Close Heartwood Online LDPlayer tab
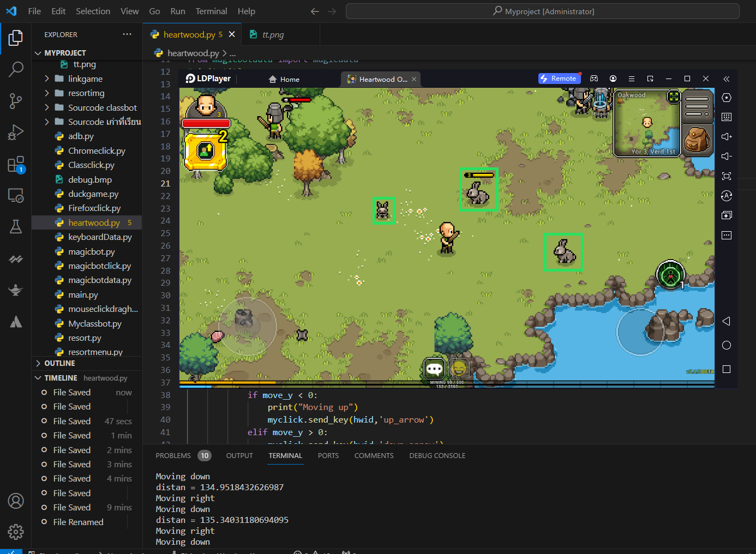Image resolution: width=756 pixels, height=554 pixels. pos(414,79)
